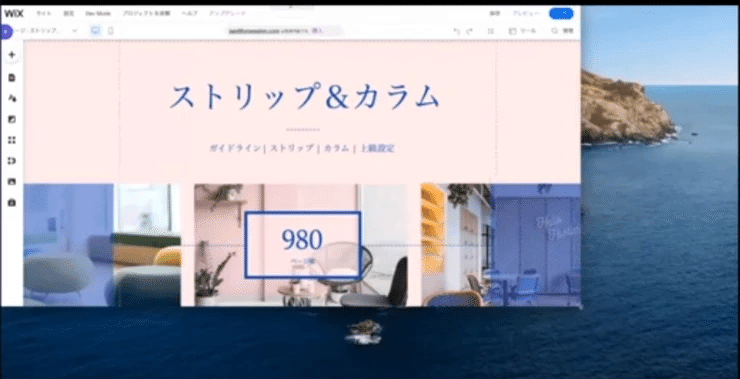The width and height of the screenshot is (740, 379).
Task: Open the 設定 menu
Action: tap(69, 13)
